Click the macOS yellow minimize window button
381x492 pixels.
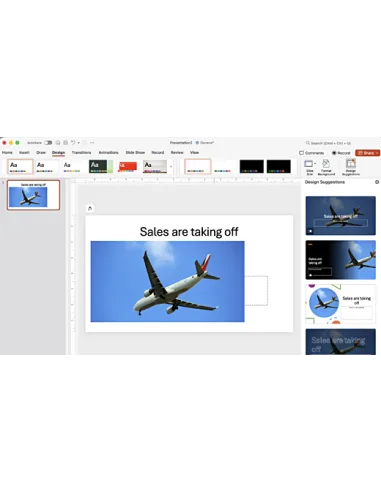11,143
